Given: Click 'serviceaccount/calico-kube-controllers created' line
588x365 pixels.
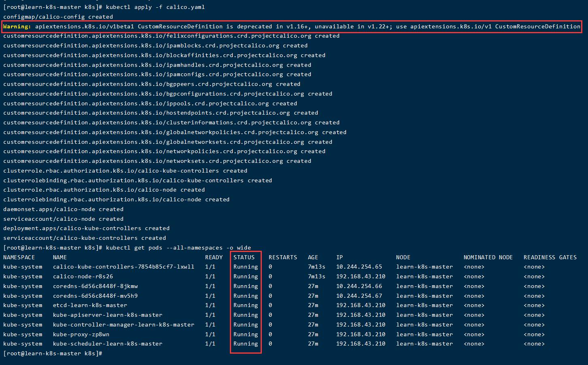Looking at the screenshot, I should [85, 238].
